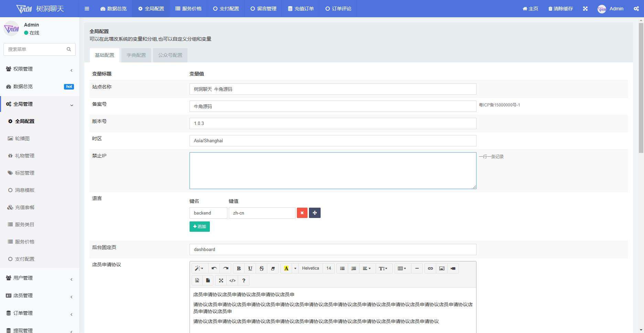Open the font size 14 dropdown

click(x=329, y=268)
